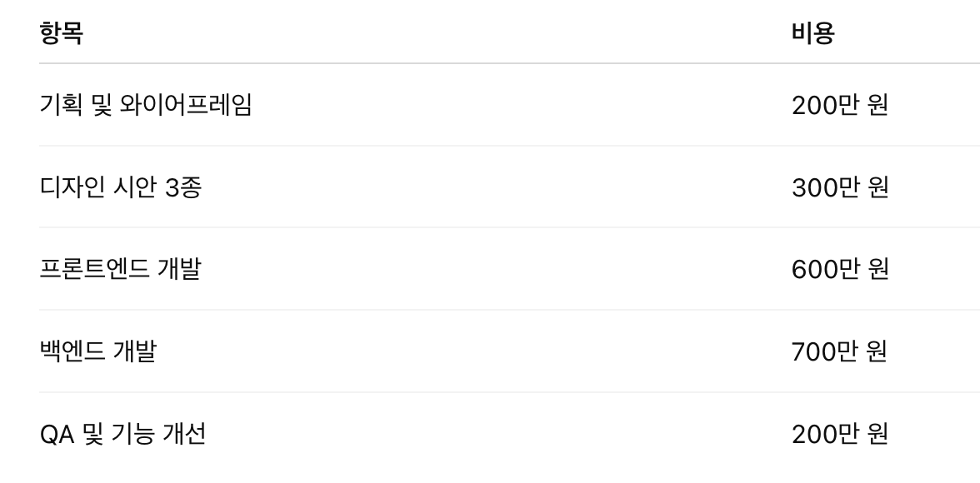Image resolution: width=980 pixels, height=483 pixels.
Task: Click the word 3종 in design row
Action: (183, 187)
